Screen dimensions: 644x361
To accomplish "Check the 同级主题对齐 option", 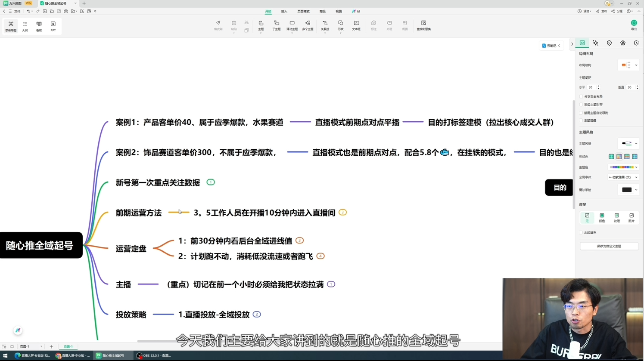I will tap(581, 105).
